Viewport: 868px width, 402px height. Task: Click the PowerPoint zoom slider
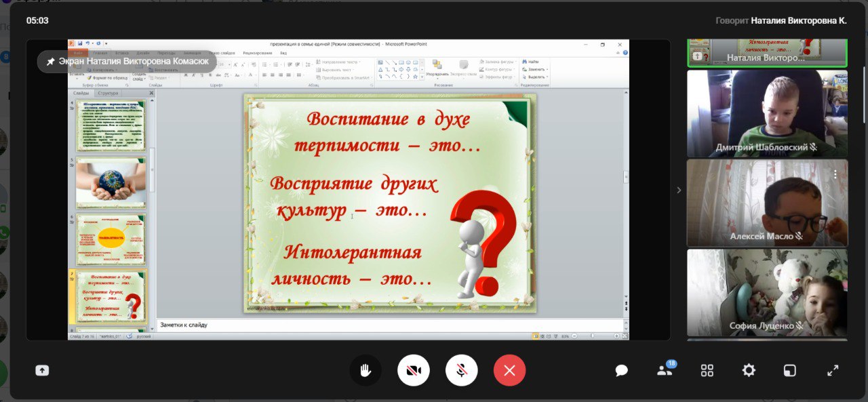(592, 336)
